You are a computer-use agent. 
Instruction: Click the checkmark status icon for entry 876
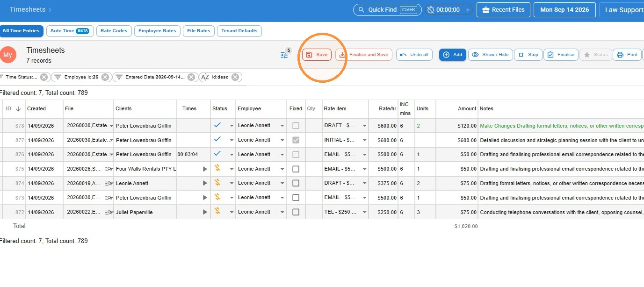217,153
